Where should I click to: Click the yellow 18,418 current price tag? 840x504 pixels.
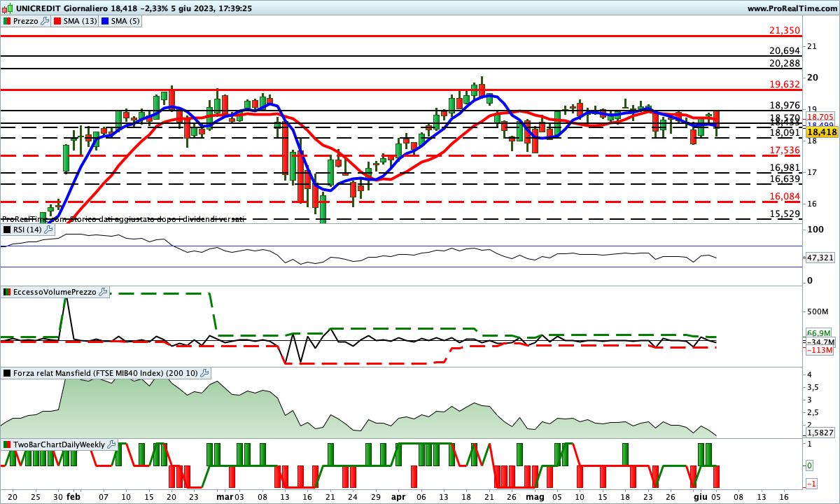(822, 132)
